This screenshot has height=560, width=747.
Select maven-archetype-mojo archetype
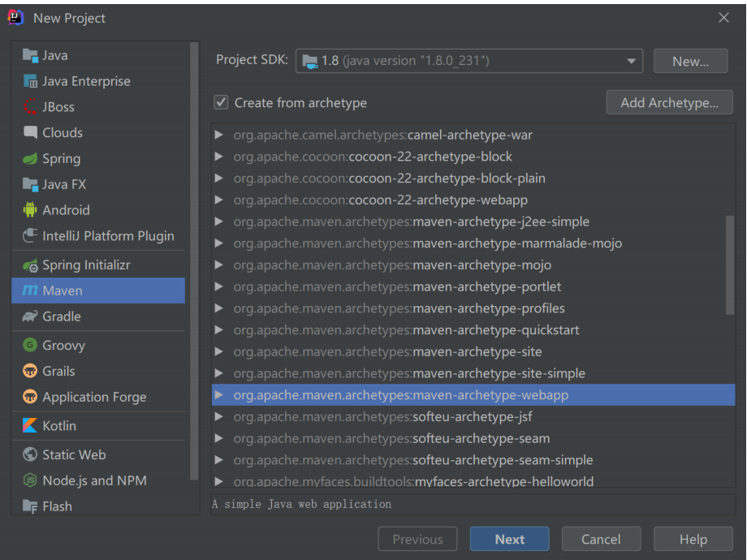473,265
